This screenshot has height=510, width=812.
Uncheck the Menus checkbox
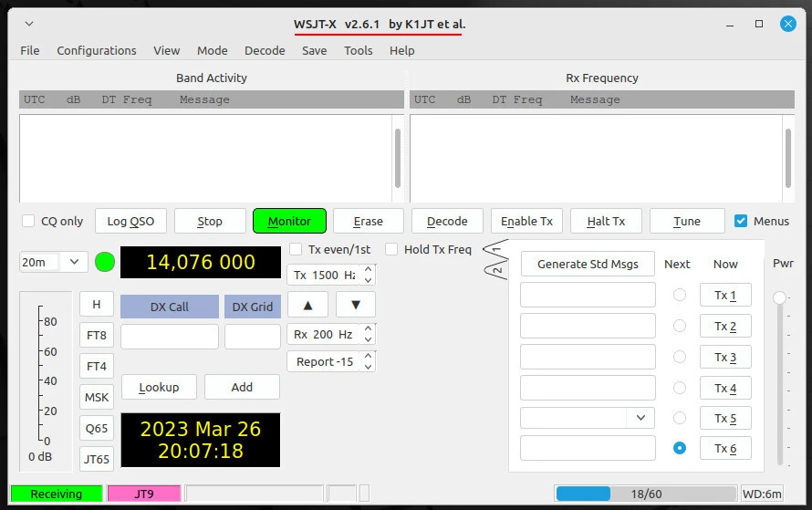click(x=741, y=221)
